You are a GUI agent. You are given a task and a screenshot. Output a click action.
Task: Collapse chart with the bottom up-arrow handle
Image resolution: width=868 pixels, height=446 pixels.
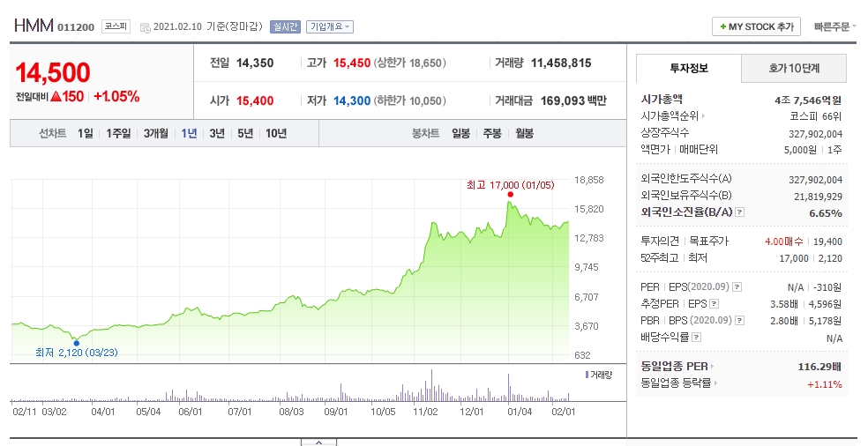[318, 442]
